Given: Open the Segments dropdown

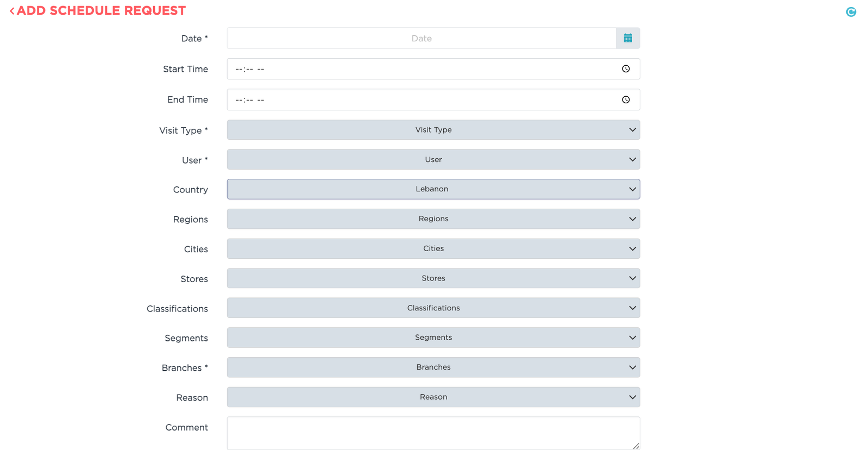Looking at the screenshot, I should (433, 338).
